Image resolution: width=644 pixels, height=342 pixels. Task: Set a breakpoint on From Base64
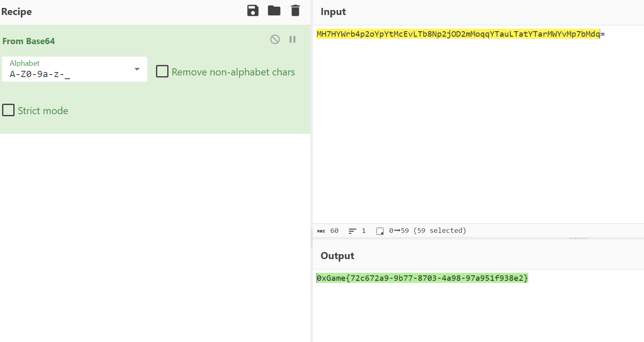click(x=292, y=40)
